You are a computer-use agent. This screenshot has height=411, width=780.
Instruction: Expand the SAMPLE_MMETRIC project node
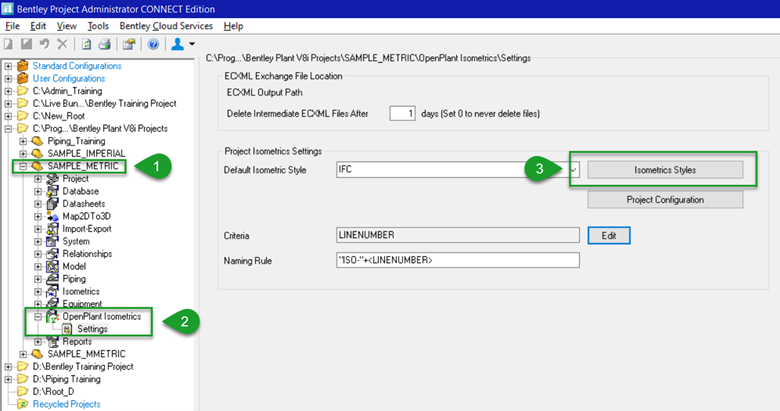23,354
